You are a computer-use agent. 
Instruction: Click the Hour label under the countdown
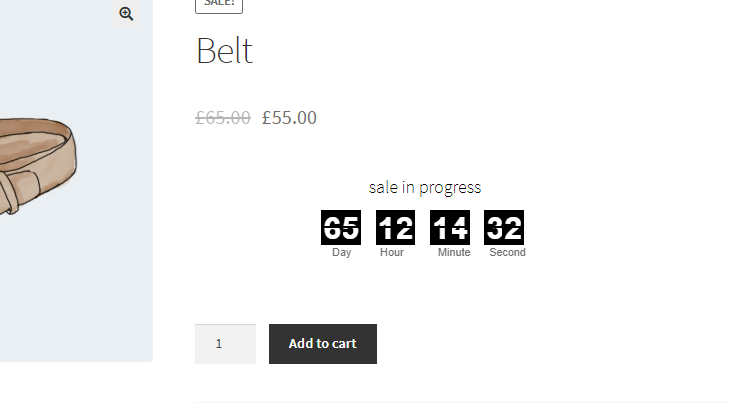tap(392, 253)
